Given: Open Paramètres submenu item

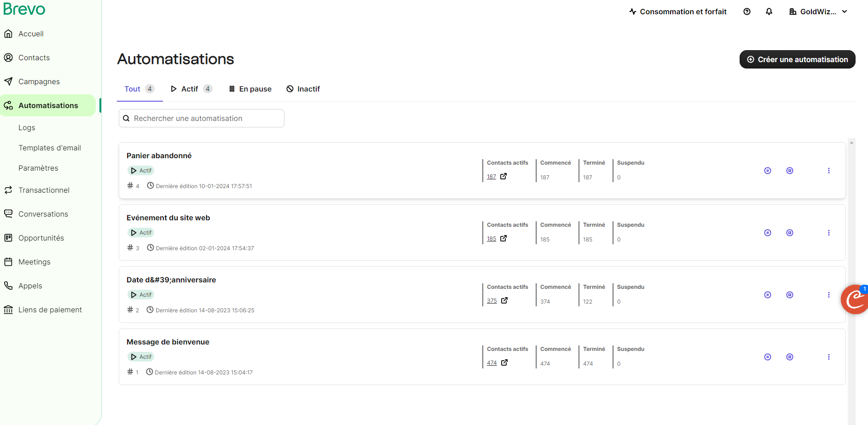Looking at the screenshot, I should coord(38,168).
